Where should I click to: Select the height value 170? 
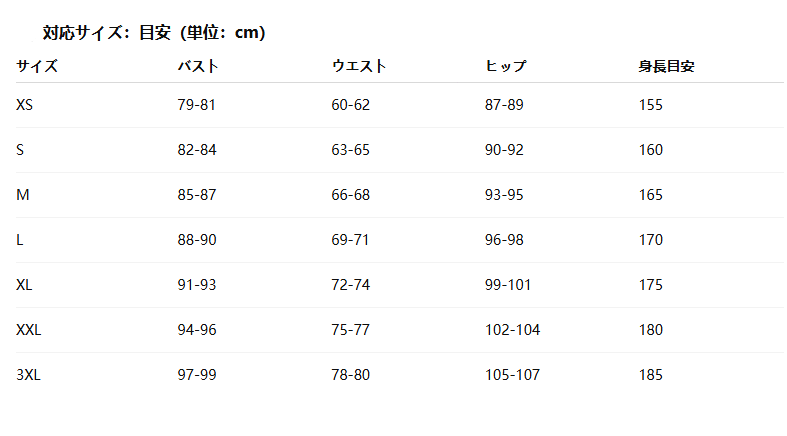(x=650, y=240)
